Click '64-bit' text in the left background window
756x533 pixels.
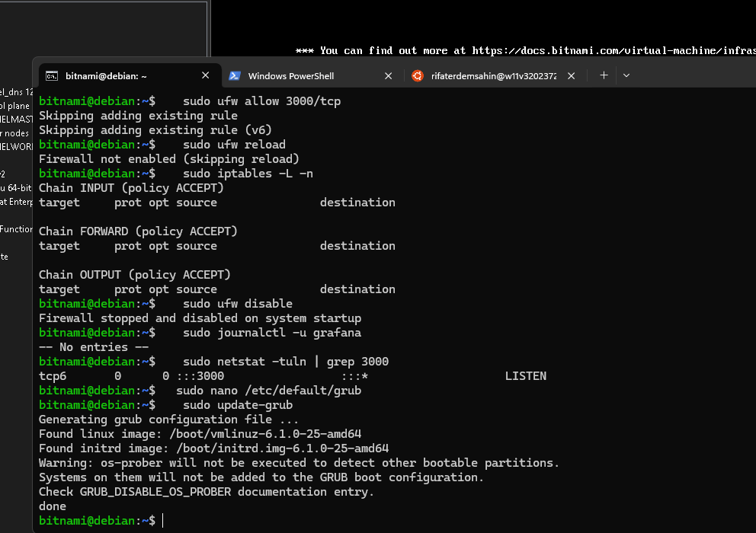tap(19, 188)
